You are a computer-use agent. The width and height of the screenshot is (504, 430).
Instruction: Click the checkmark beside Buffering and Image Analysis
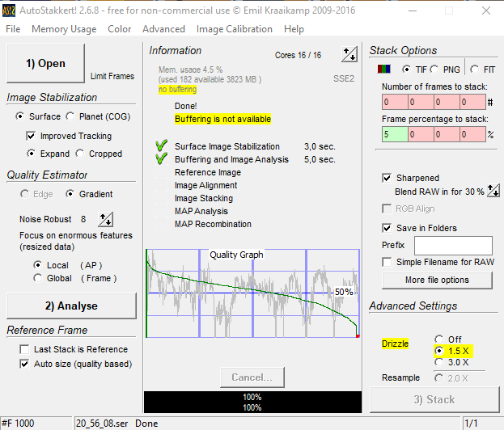[x=161, y=159]
